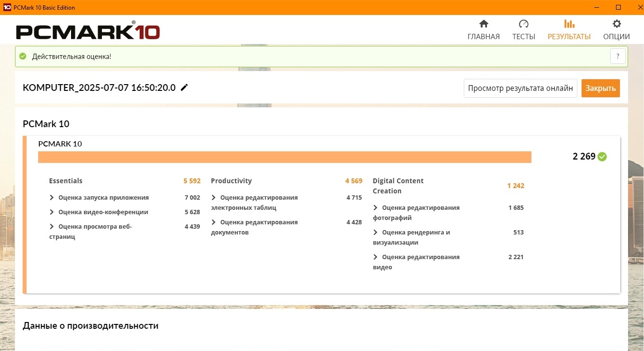Viewport: 644px width, 351px height.
Task: Click the rendering score 513
Action: 518,233
